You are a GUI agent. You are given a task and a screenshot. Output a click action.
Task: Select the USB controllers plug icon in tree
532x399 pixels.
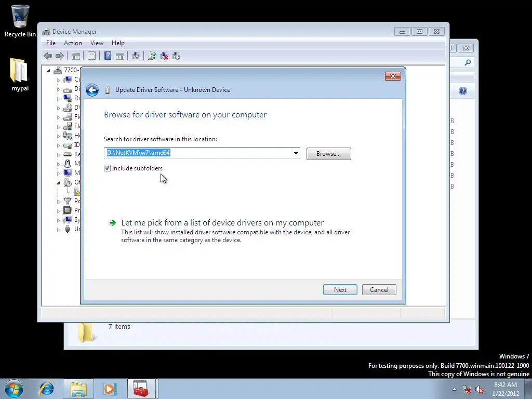68,229
